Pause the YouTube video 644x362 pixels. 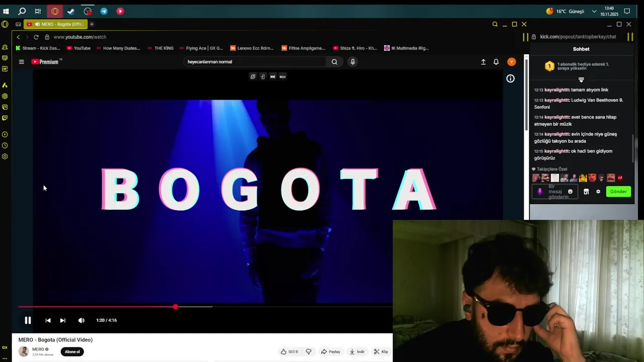tap(28, 320)
